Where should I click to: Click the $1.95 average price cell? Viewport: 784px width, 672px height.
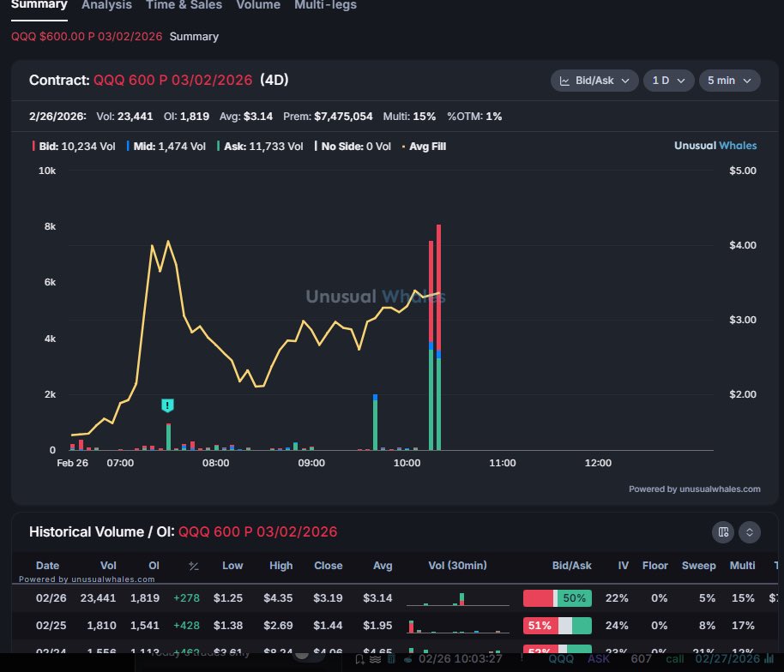click(x=377, y=626)
